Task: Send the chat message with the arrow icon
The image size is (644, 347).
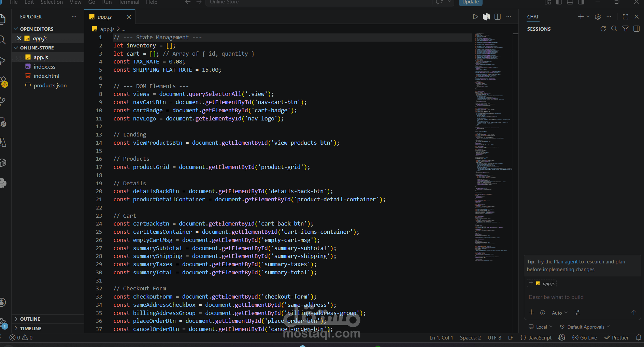Action: click(x=633, y=313)
